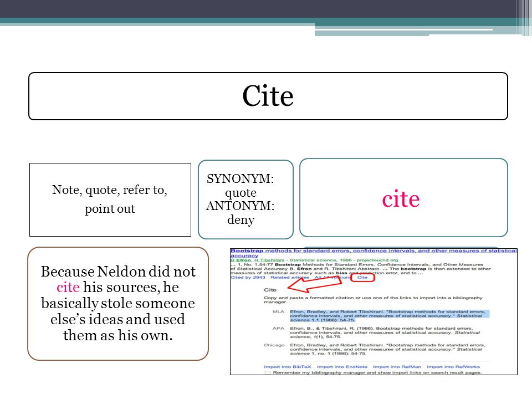Click the 'ANTONYM: deny' text

pyautogui.click(x=241, y=212)
